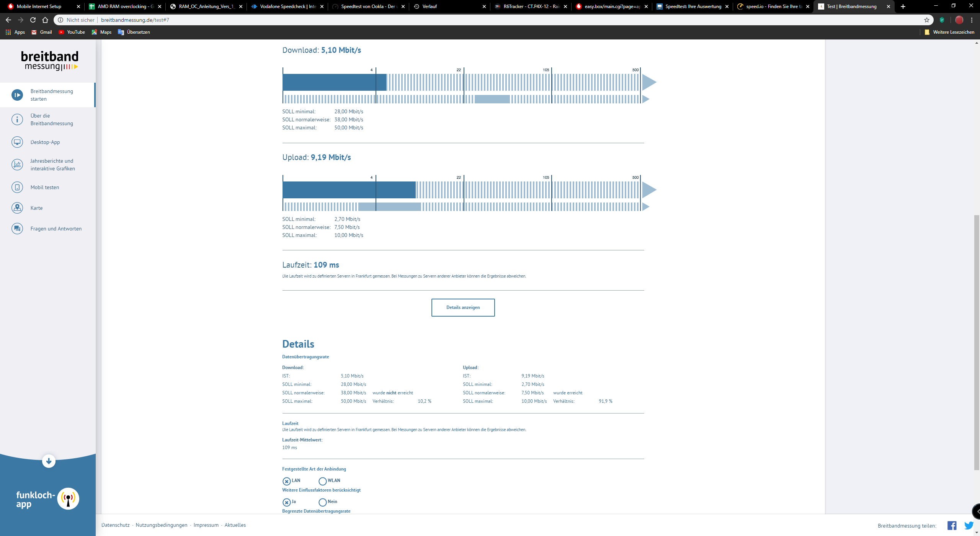Screen dimensions: 980x536
Task: Click the browser address bar URL
Action: pos(135,20)
